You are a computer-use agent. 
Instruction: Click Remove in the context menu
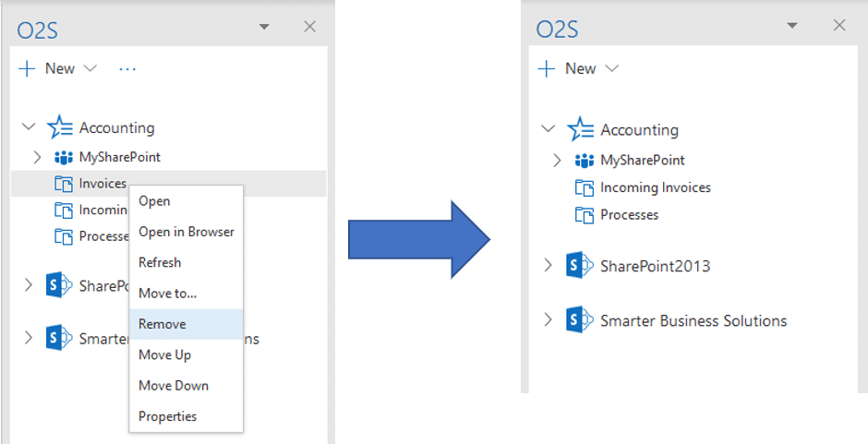186,324
